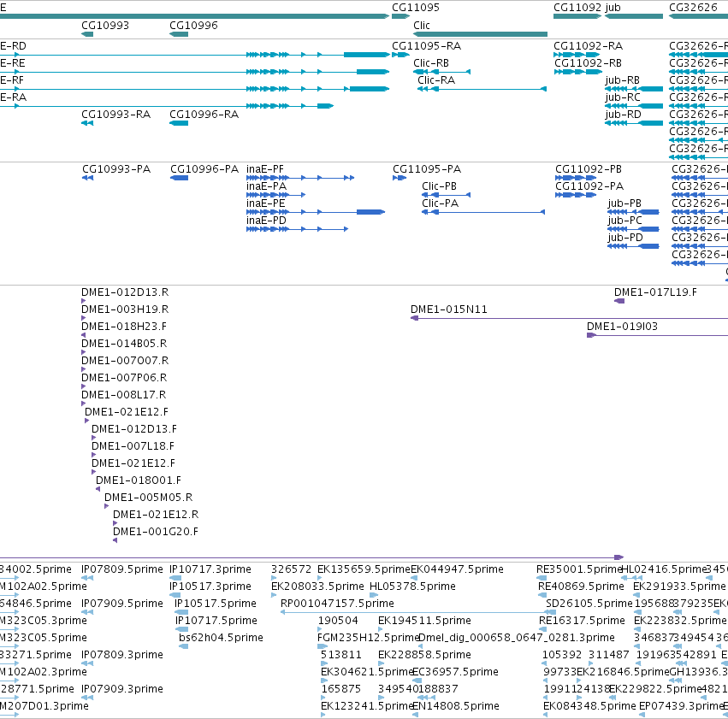Open the DME1-015N11 BAC clone
Screen dimensions: 728x719
569,318
